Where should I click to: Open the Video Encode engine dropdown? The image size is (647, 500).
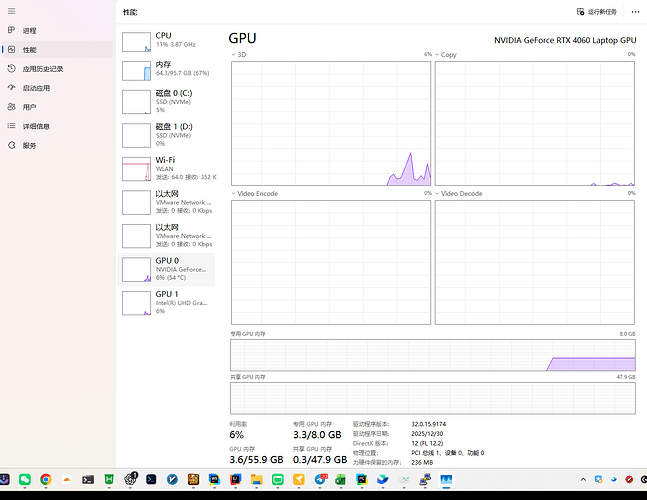(255, 193)
